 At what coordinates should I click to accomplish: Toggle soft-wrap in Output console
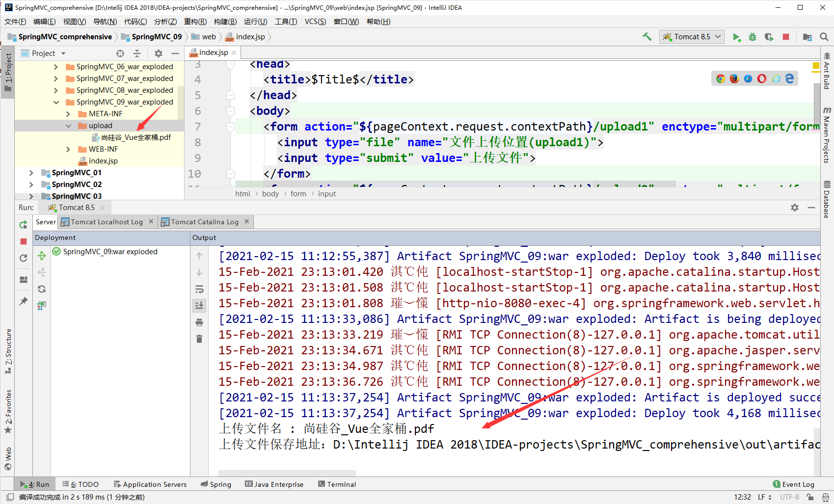199,289
